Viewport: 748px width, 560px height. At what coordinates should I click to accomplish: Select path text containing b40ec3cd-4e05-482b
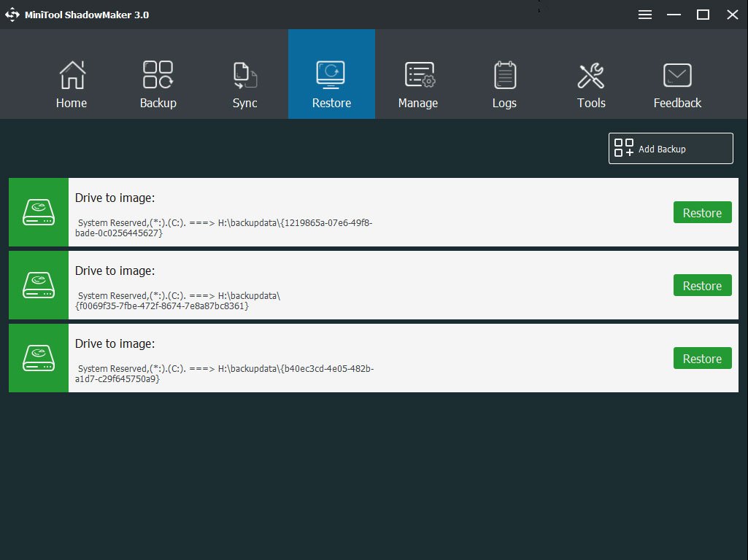[x=224, y=373]
